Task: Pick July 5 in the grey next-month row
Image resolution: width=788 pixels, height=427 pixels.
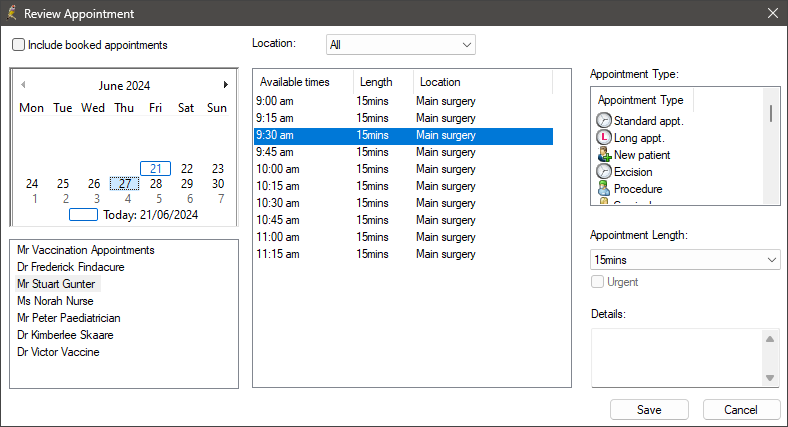Action: pyautogui.click(x=159, y=199)
